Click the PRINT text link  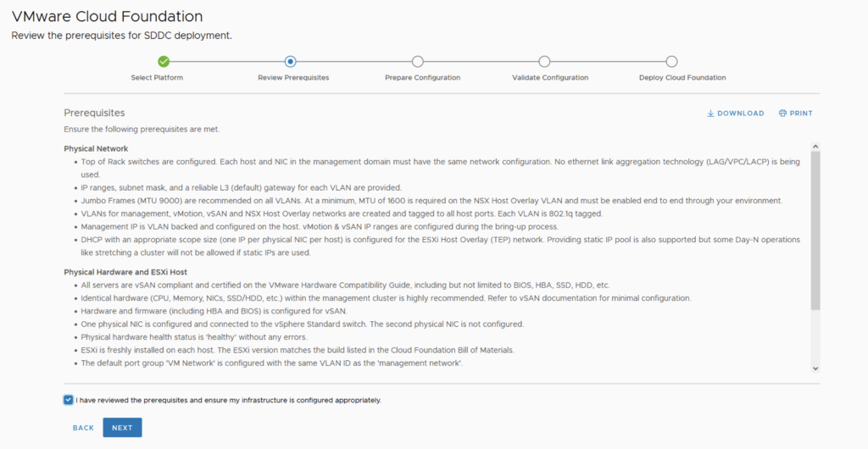pyautogui.click(x=801, y=114)
